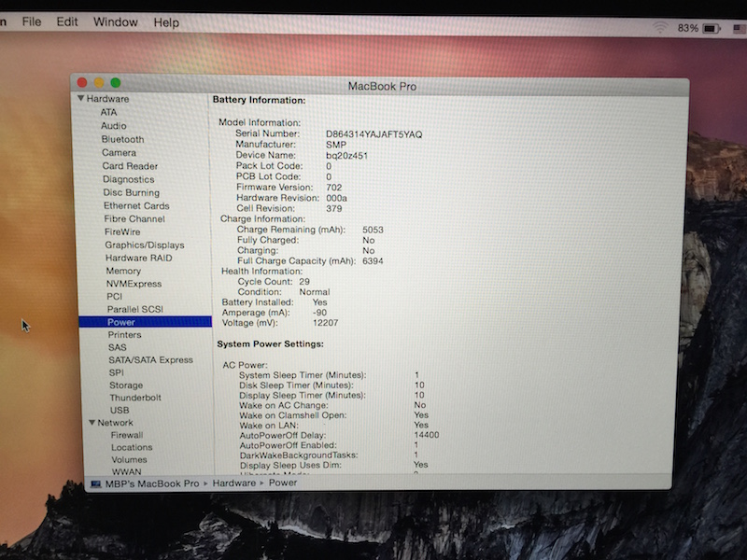
Task: Select Thunderbolt in the sidebar
Action: (135, 398)
